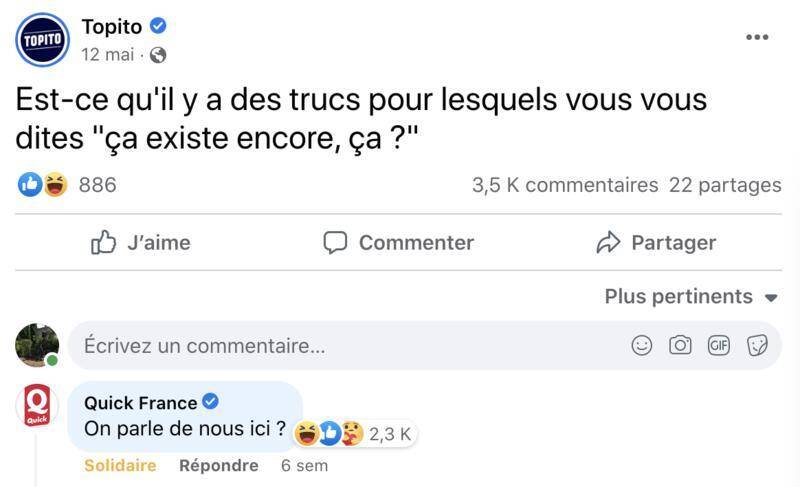
Task: View the 22 partages shares
Action: [725, 185]
